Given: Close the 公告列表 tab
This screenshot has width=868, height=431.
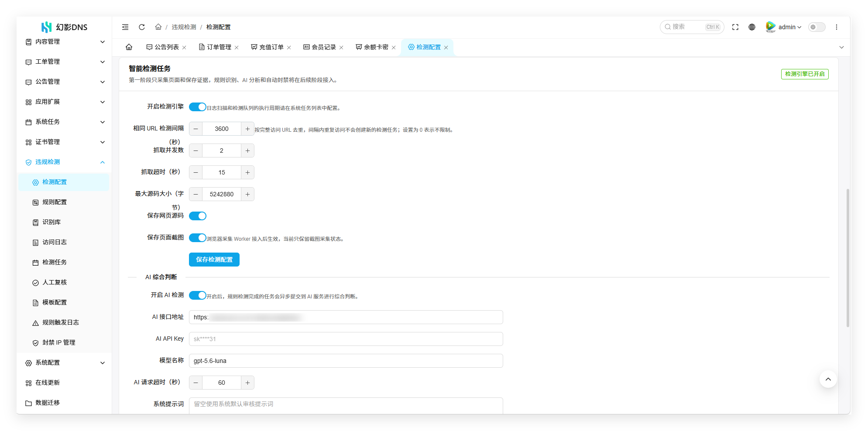Looking at the screenshot, I should point(184,48).
